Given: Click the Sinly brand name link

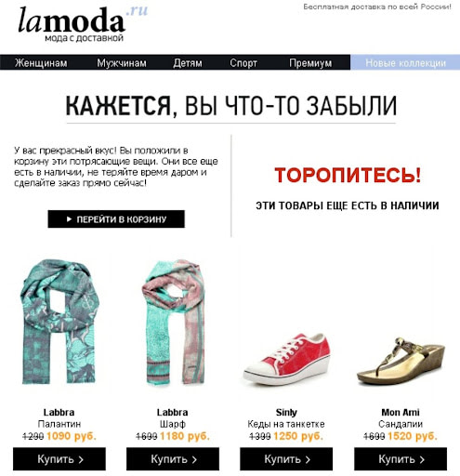Looking at the screenshot, I should [286, 413].
